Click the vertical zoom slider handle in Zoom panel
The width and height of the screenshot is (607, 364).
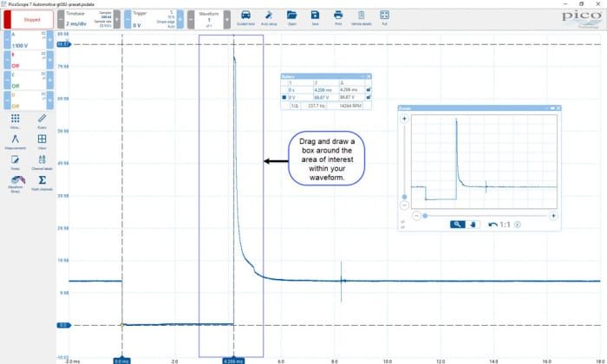pyautogui.click(x=404, y=197)
